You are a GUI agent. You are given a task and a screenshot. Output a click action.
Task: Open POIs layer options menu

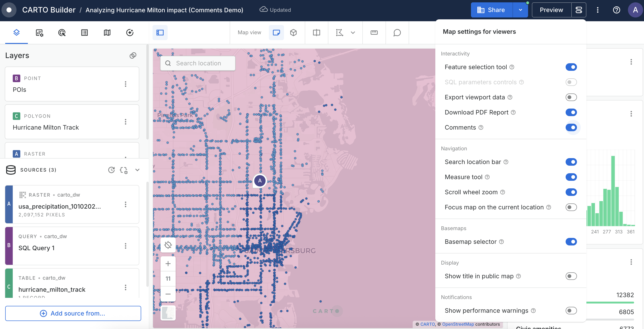(x=126, y=84)
